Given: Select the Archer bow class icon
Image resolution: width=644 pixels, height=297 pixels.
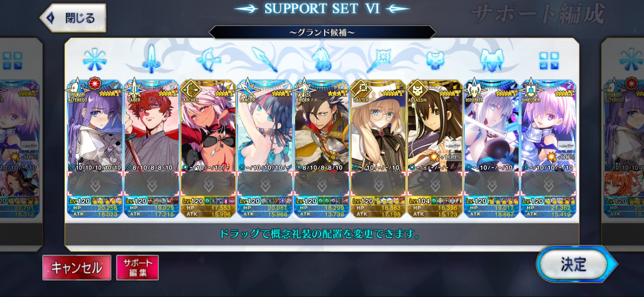Looking at the screenshot, I should (x=208, y=60).
